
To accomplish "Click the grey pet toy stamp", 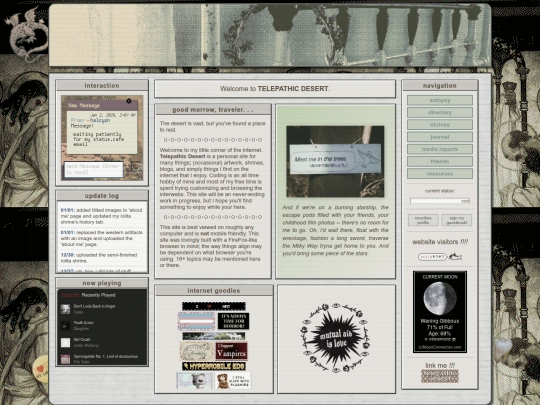I will 195,381.
